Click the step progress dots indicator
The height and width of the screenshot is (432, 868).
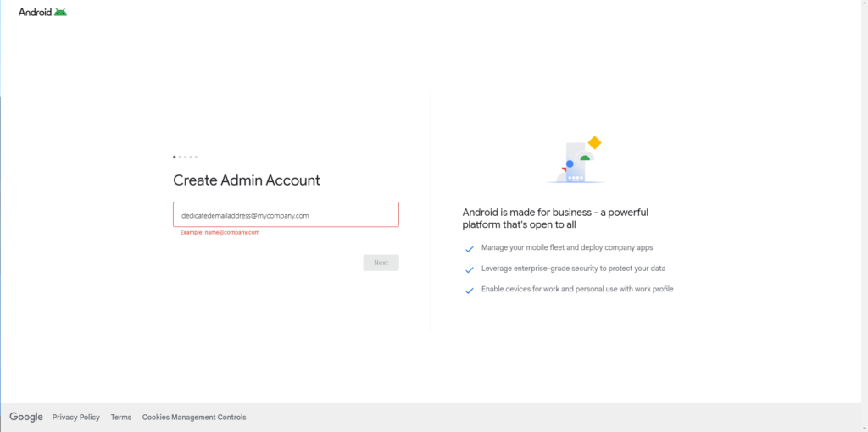(x=185, y=157)
